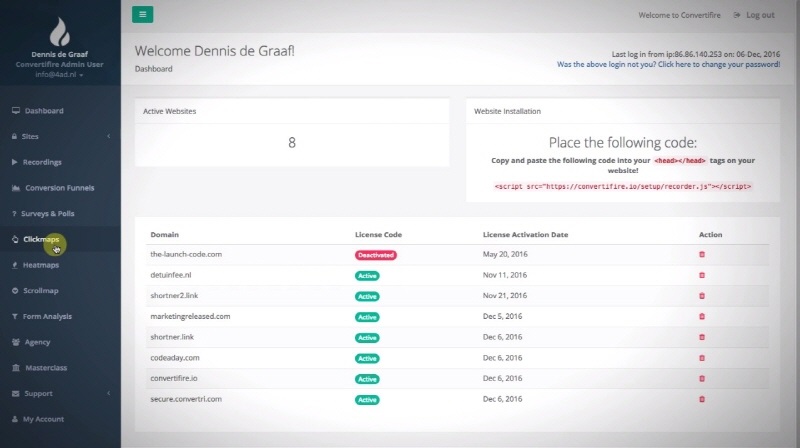Open Conversion Funnels in the sidebar
The image size is (800, 448).
click(x=60, y=188)
